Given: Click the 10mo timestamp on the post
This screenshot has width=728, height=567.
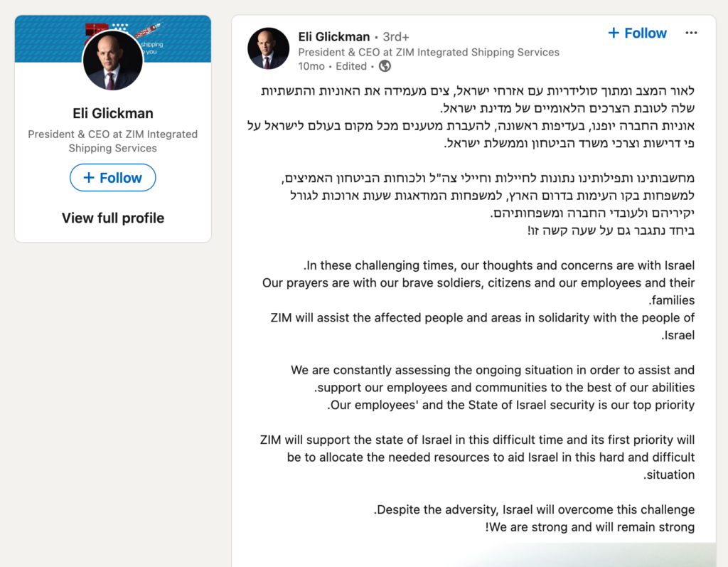Looking at the screenshot, I should (311, 66).
